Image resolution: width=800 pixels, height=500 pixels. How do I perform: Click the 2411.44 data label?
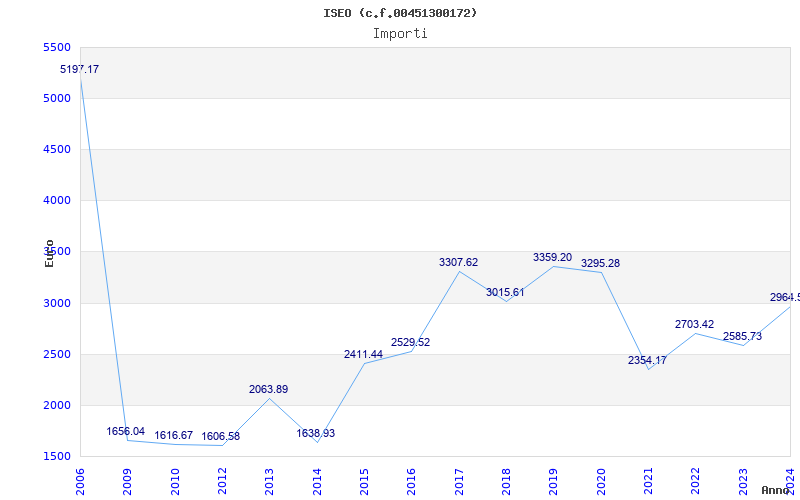click(x=363, y=354)
